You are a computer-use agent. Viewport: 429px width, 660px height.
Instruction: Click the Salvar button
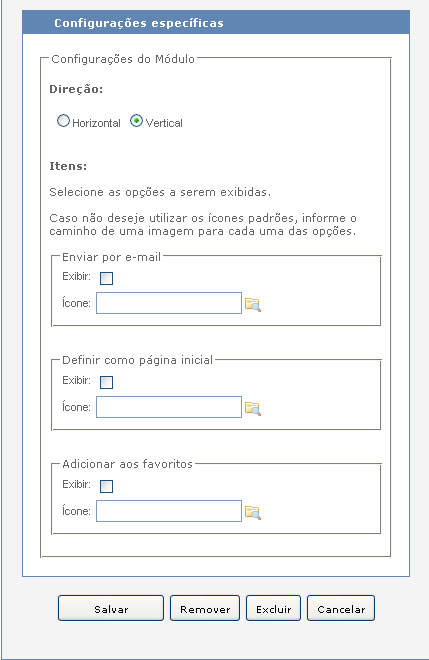tap(111, 608)
